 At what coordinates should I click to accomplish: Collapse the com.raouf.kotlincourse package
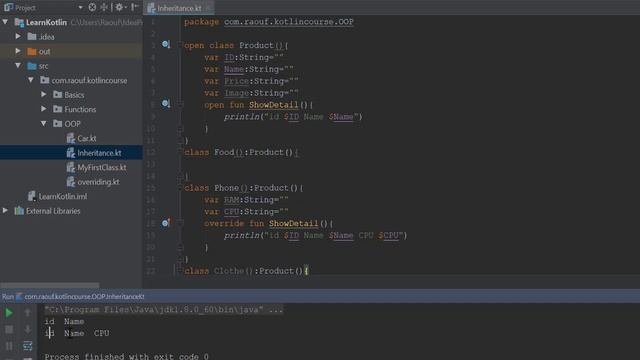click(x=31, y=80)
